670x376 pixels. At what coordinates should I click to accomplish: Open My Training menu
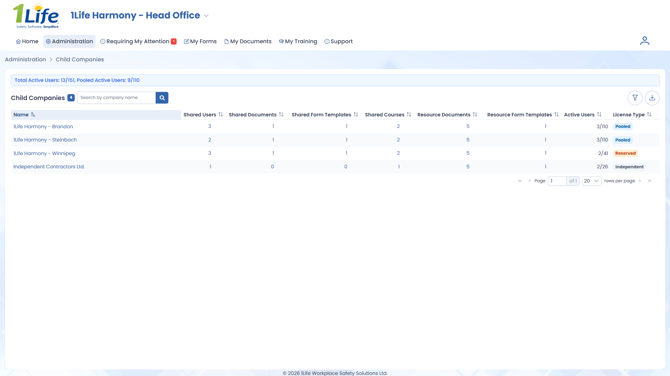(x=298, y=41)
